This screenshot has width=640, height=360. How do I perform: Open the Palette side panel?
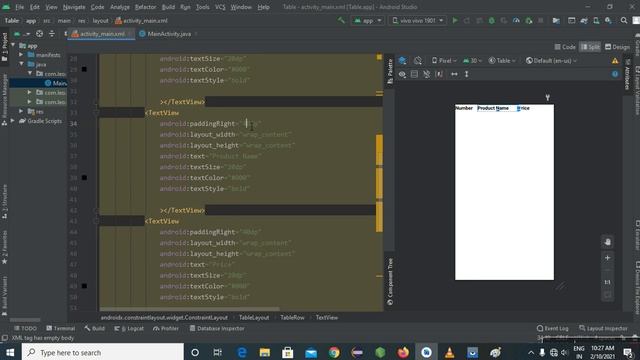(390, 71)
